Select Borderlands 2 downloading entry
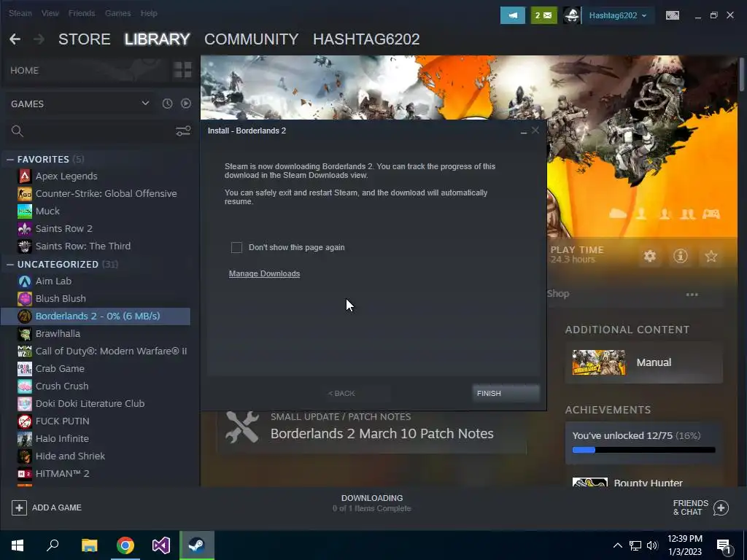This screenshot has height=560, width=747. (96, 316)
